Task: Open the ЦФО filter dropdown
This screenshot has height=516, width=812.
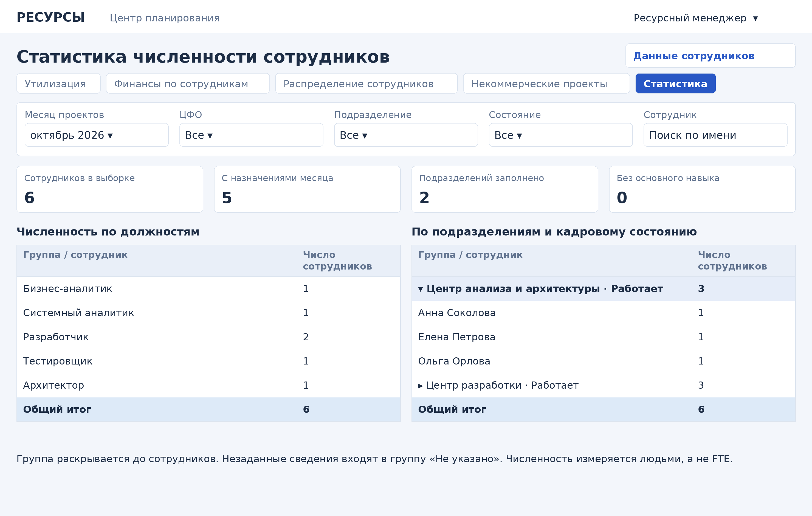Action: [251, 135]
